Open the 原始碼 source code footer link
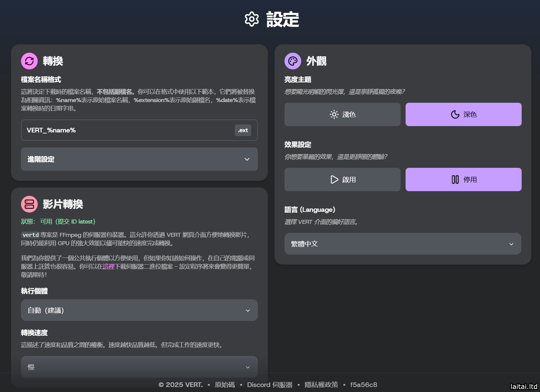Image resolution: width=540 pixels, height=392 pixels. coord(224,385)
